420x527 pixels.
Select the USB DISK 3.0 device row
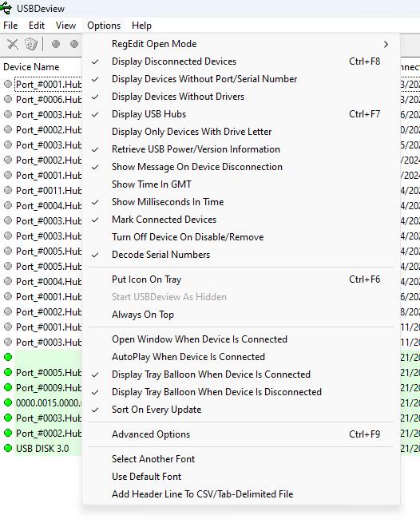41,449
